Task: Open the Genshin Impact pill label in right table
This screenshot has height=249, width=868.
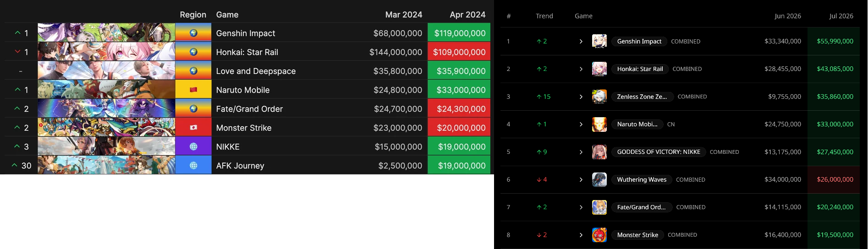Action: [639, 41]
